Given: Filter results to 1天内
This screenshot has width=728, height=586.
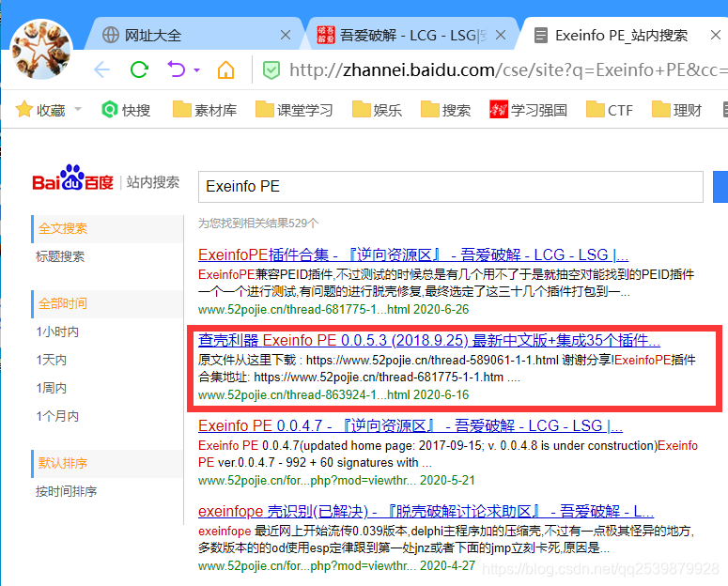Looking at the screenshot, I should point(51,360).
